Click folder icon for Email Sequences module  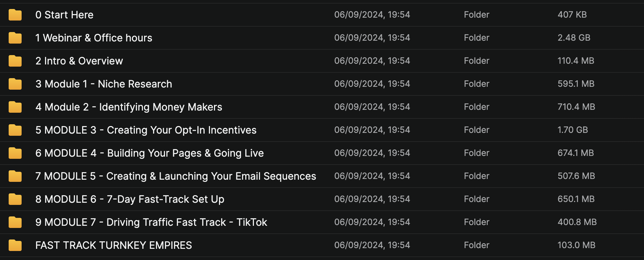point(15,176)
